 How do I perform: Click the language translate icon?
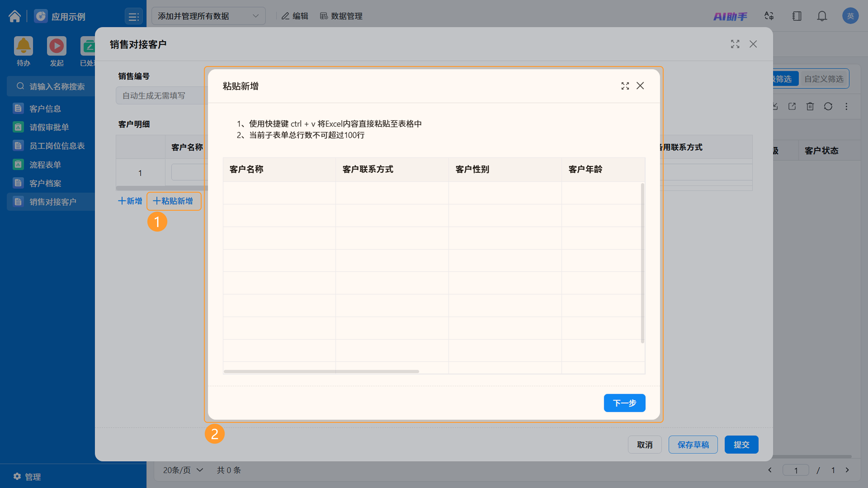769,16
